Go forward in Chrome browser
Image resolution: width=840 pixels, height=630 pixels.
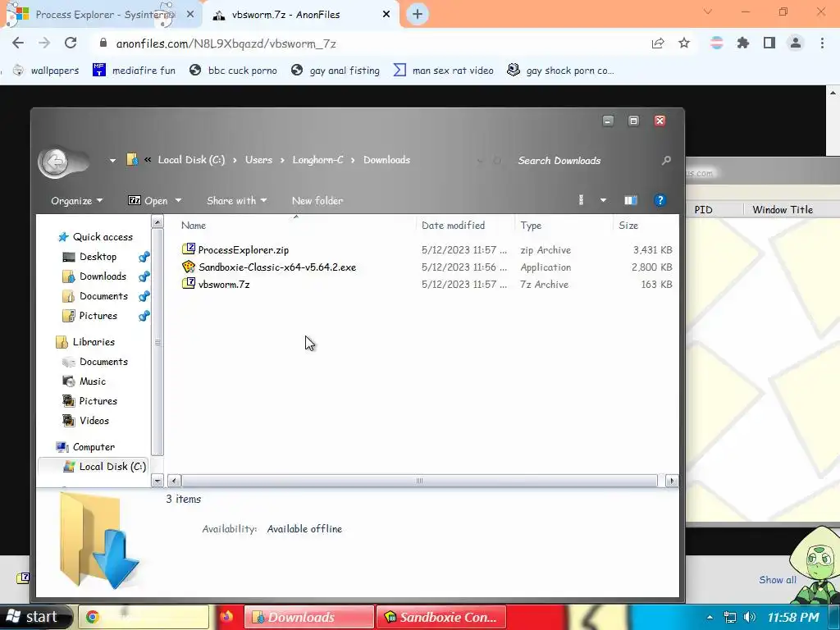pyautogui.click(x=44, y=43)
